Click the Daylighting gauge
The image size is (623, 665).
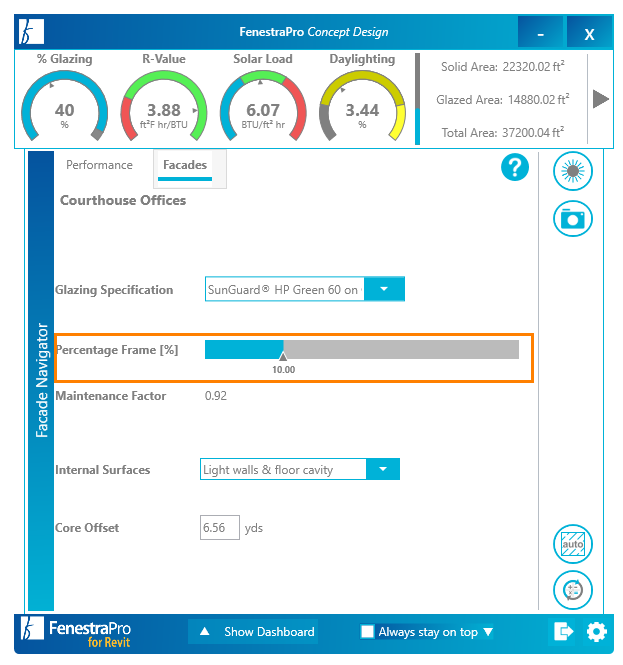point(362,105)
